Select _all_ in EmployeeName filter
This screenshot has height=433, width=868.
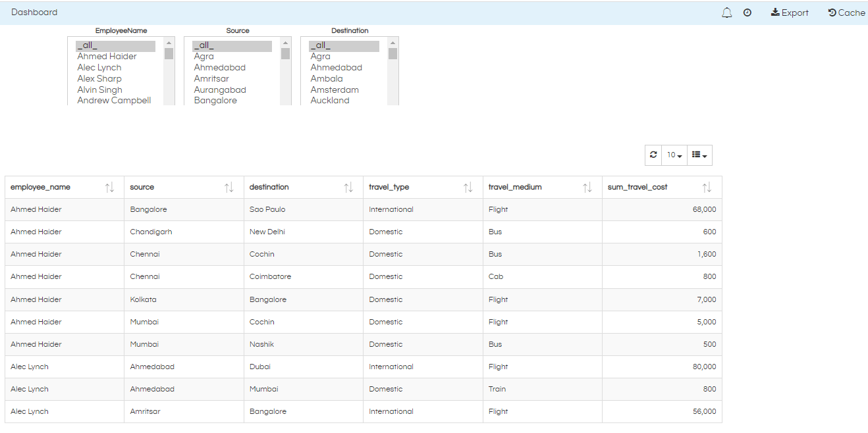coord(115,45)
